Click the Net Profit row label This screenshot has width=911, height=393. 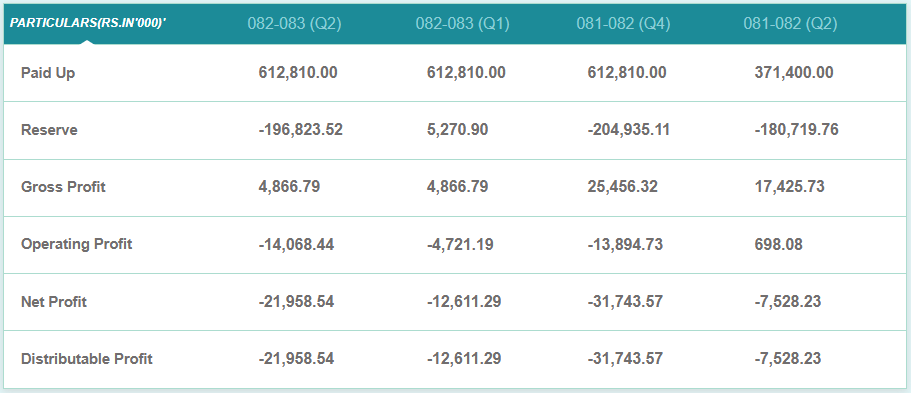(54, 302)
